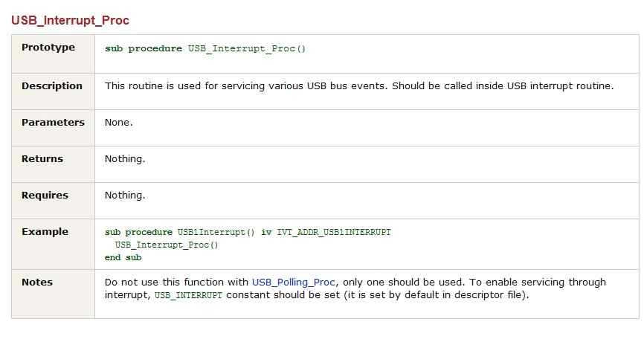Select the Example row label
Image resolution: width=644 pixels, height=342 pixels.
tap(45, 231)
